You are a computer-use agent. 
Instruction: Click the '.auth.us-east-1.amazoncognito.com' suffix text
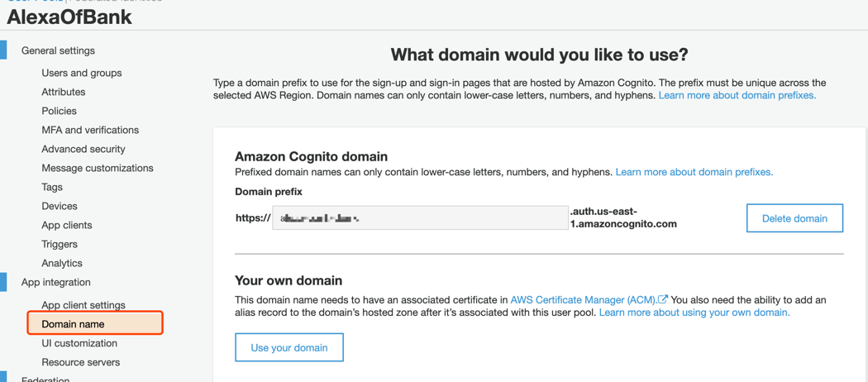point(623,218)
